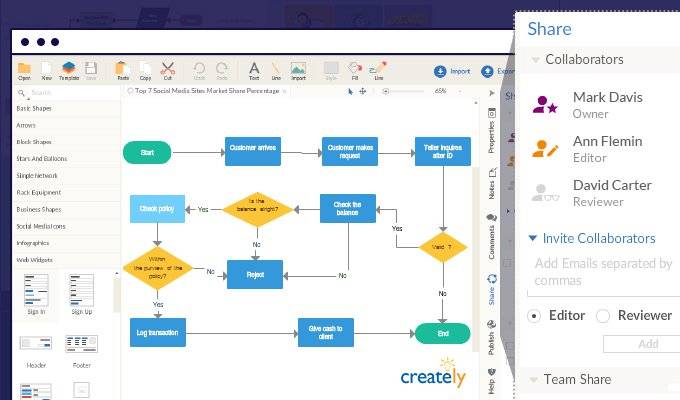Click the Cut scissors icon
This screenshot has width=680, height=400.
168,69
